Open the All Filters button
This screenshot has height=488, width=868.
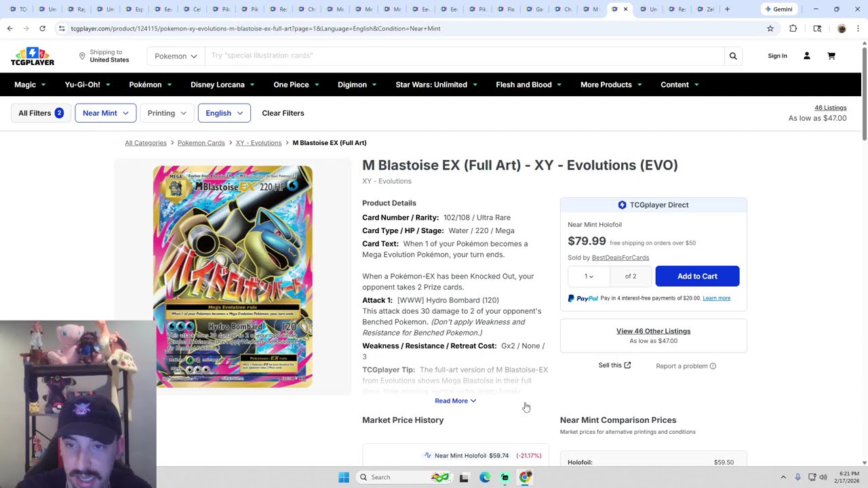41,113
